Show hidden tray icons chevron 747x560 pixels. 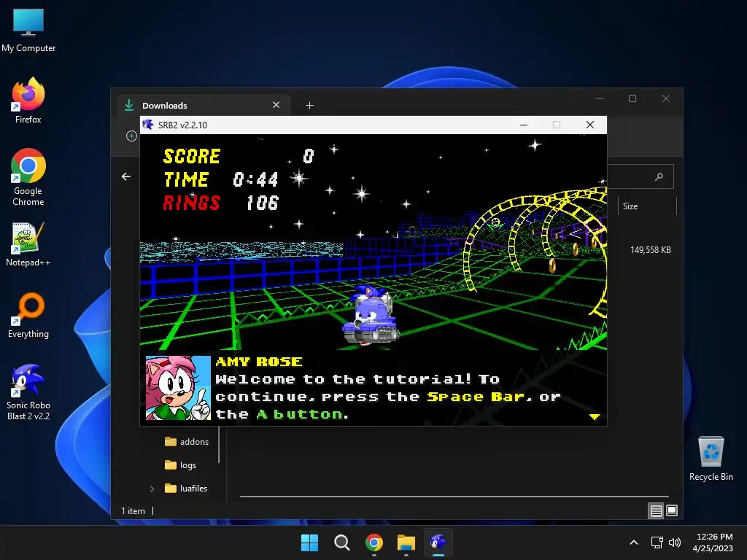(634, 542)
